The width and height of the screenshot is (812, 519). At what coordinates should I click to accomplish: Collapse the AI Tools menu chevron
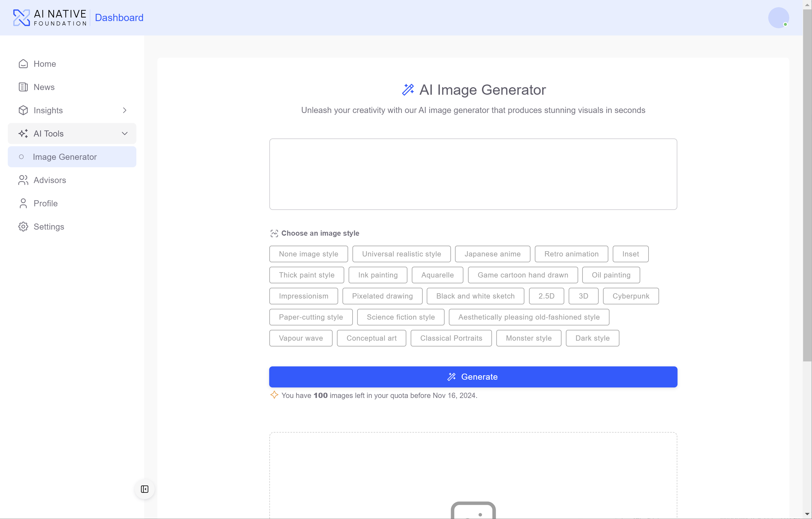(x=124, y=133)
